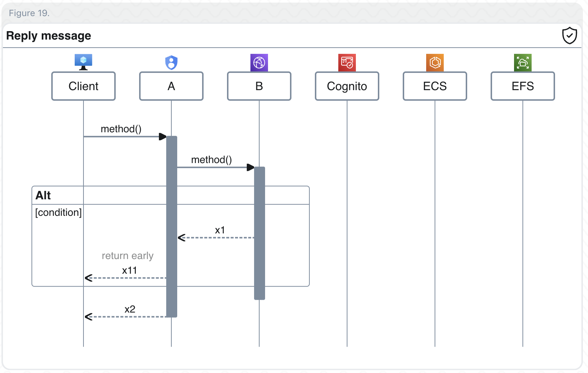
Task: Click the [condition] guard text
Action: (x=58, y=213)
